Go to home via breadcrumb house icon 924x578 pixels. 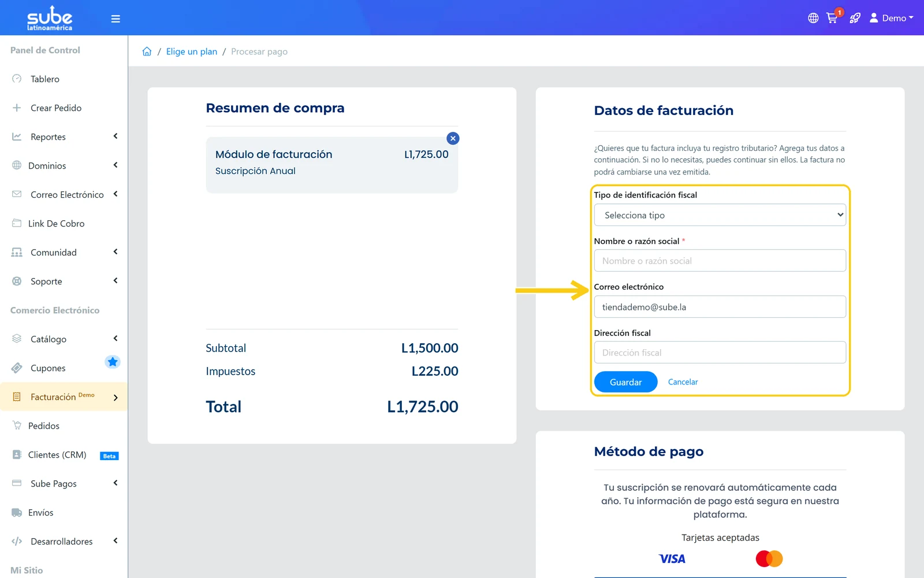[x=147, y=51]
